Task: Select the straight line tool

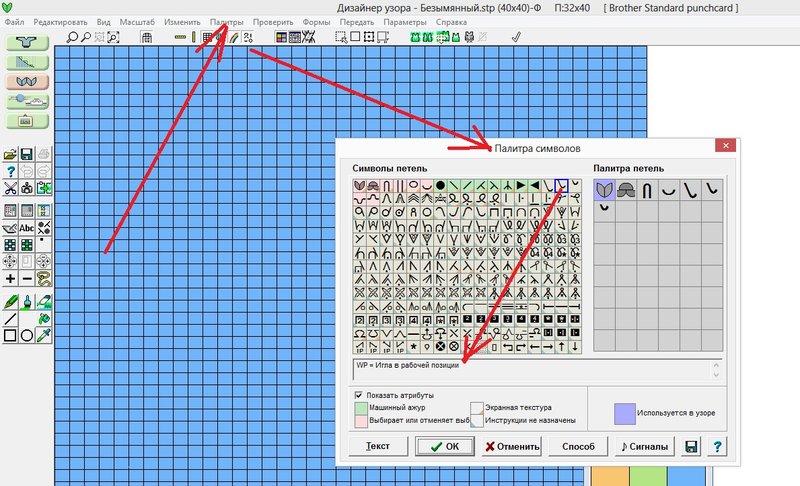Action: [x=10, y=319]
